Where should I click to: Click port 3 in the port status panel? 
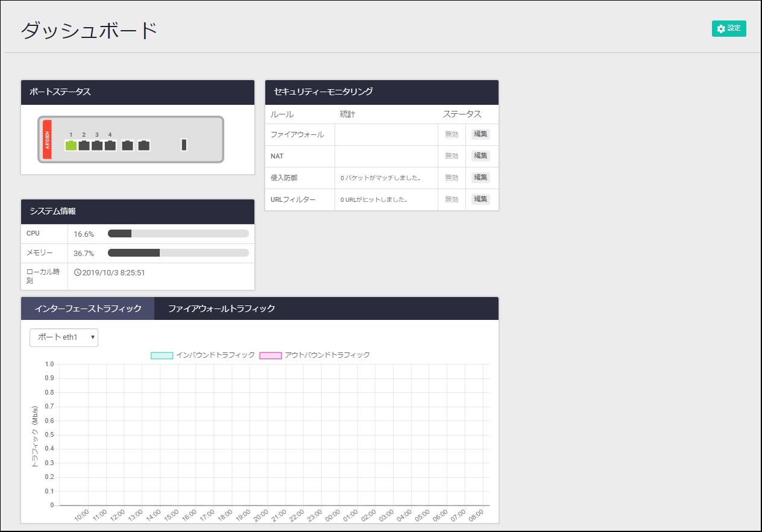97,145
